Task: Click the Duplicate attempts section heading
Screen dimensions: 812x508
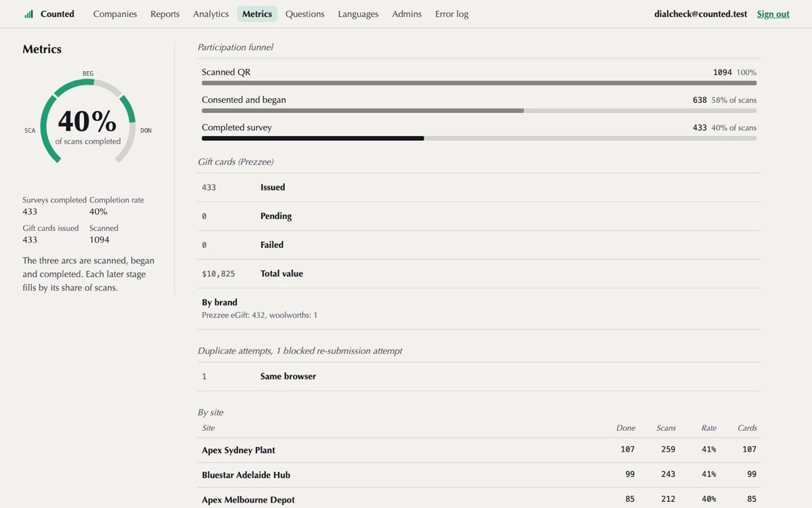Action: pos(300,351)
